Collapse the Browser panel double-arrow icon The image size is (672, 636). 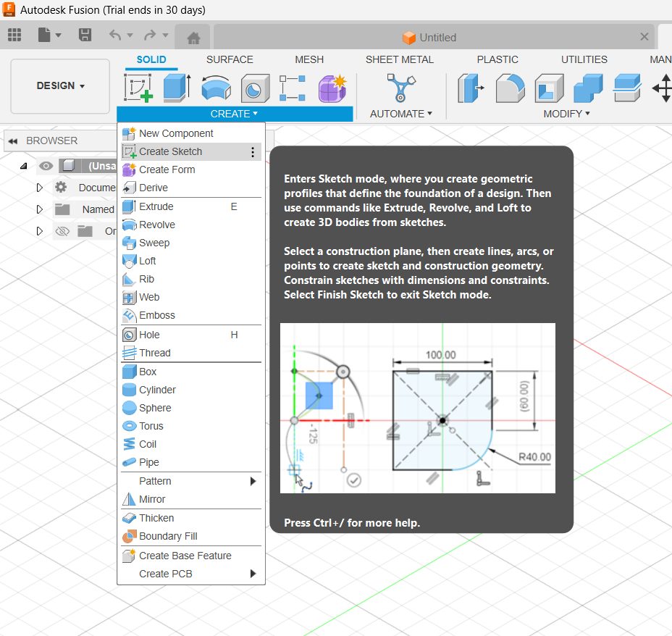(x=13, y=141)
